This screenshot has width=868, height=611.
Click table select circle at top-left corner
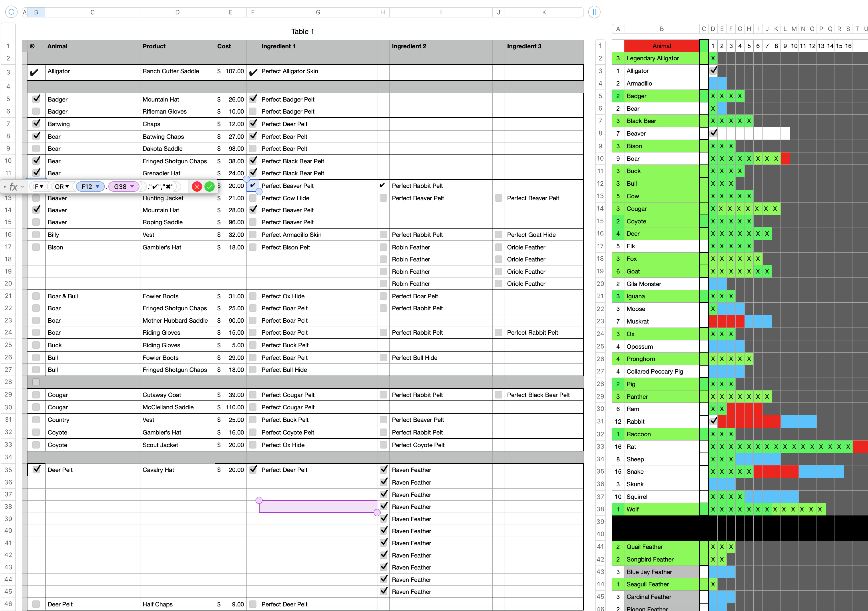pos(11,12)
